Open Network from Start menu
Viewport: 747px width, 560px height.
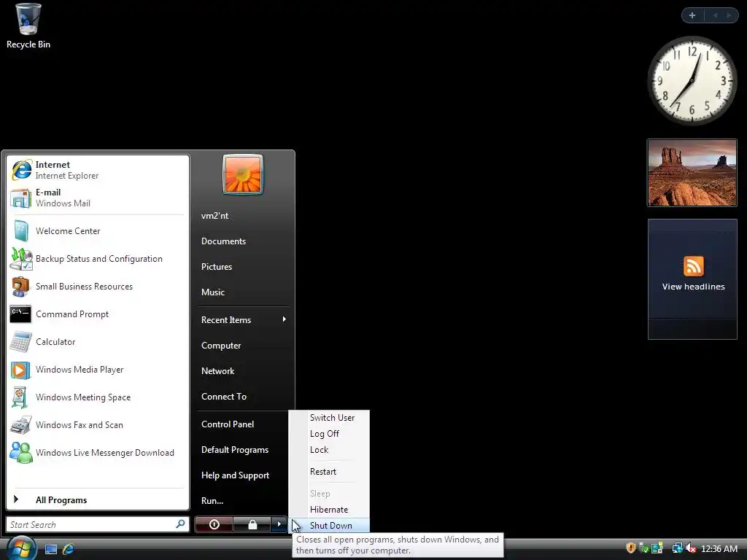point(243,371)
